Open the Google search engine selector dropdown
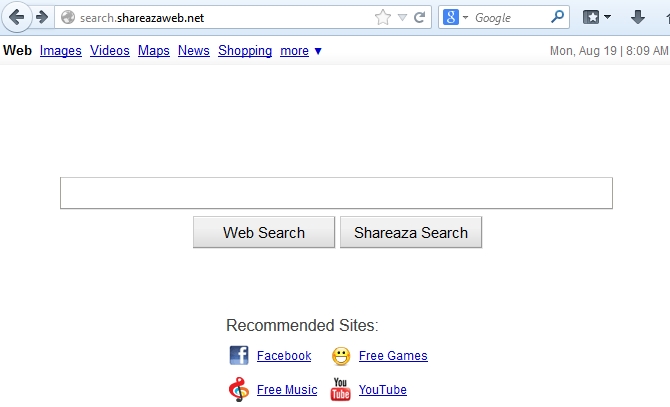The image size is (670, 407). point(456,17)
